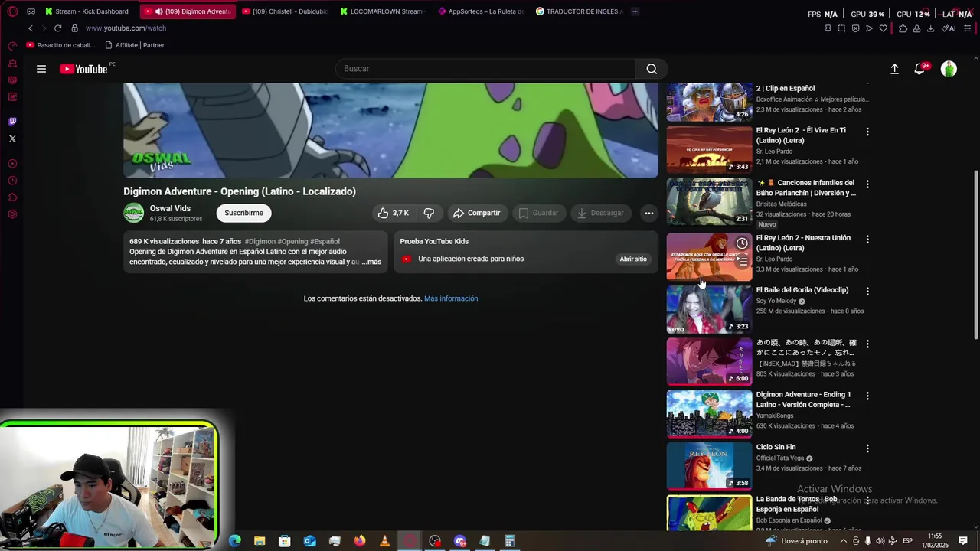The width and height of the screenshot is (980, 551).
Task: Open options for El Baile del Gorila
Action: (867, 292)
